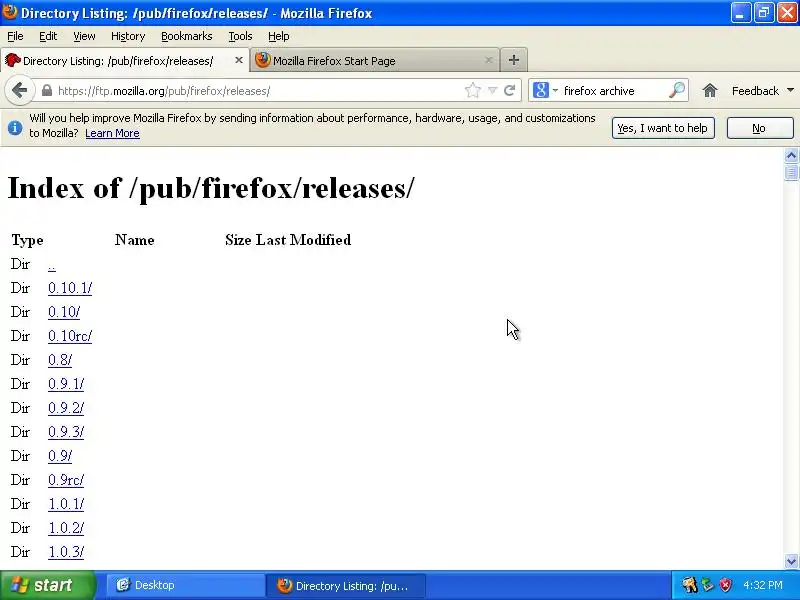Screen dimensions: 800x600
Task: Open the 0.10rc/ directory link
Action: click(x=70, y=336)
